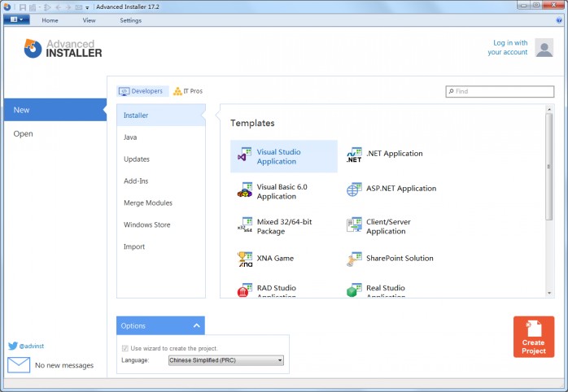Pick the Visual Basic 6.0 Application icon

[x=244, y=191]
